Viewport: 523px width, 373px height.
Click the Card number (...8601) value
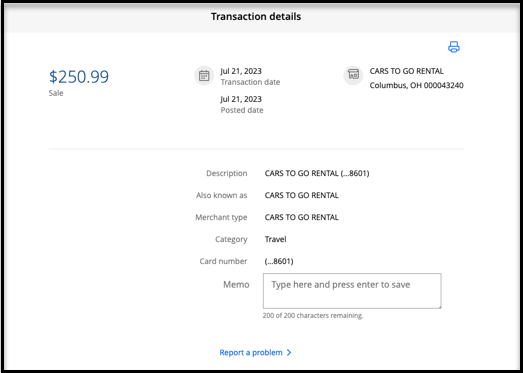[279, 261]
